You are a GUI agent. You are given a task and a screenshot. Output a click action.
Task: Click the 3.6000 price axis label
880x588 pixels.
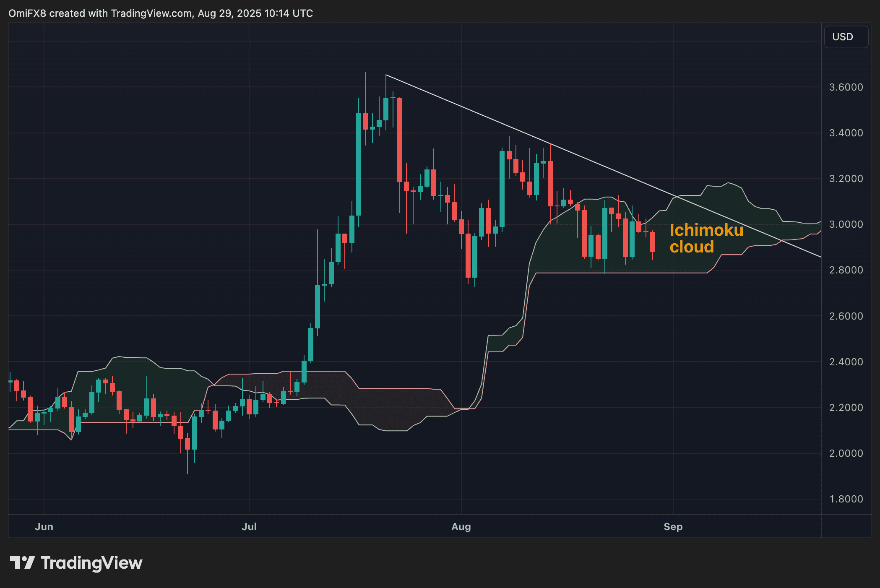tap(846, 87)
